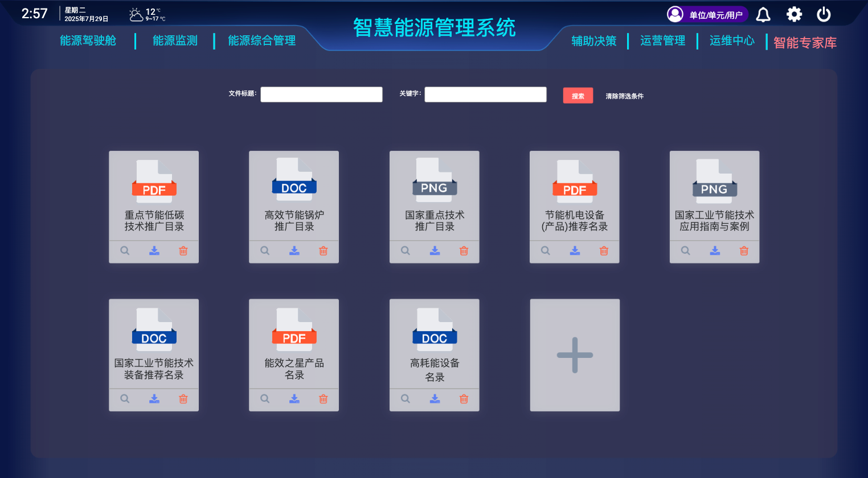Delete 国家重点技术推广目录 with trash icon
The image size is (868, 478).
pos(464,250)
